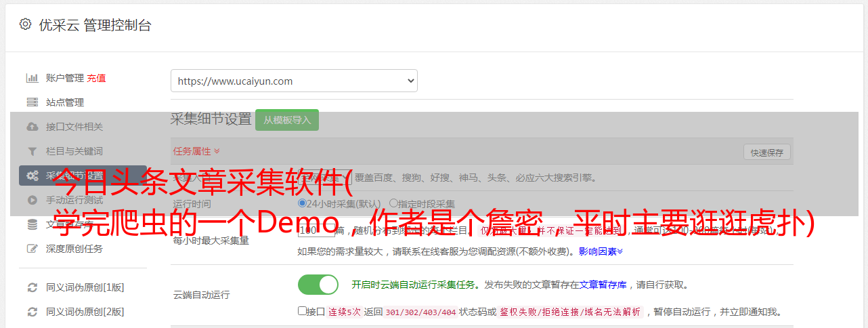This screenshot has width=868, height=328.
Task: Click the server icon for 站点管理
Action: 32,102
